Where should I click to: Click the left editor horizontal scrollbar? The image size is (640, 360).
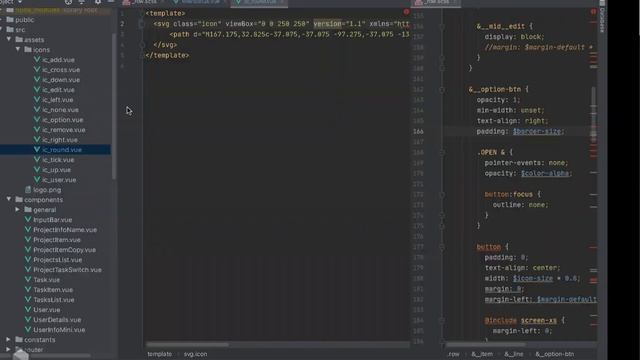[x=188, y=344]
